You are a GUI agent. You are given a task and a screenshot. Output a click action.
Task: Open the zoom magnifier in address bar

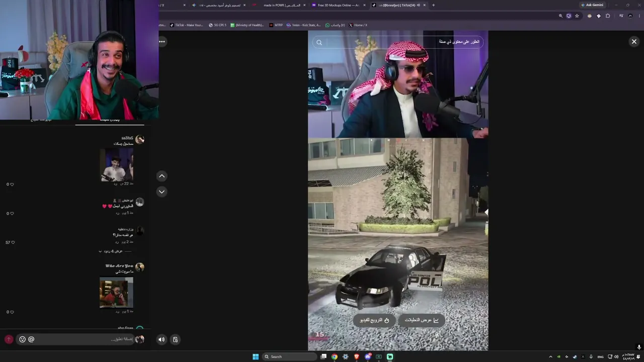[560, 16]
